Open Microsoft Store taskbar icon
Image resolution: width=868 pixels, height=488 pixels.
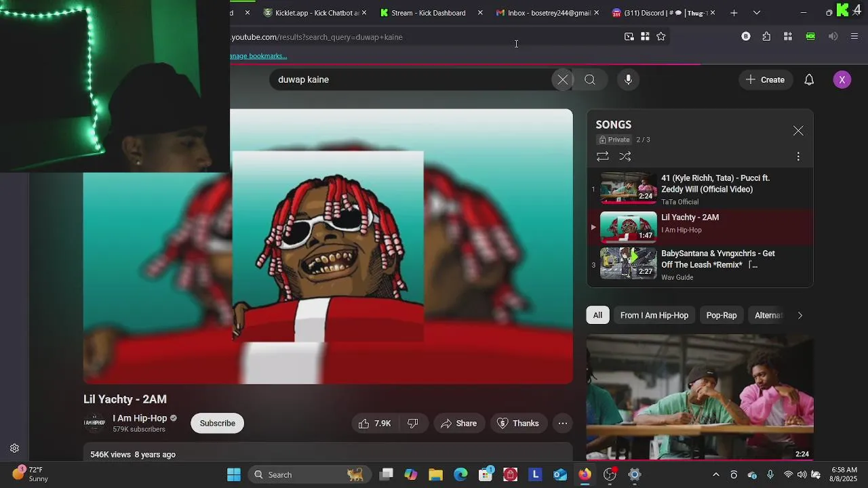[486, 475]
